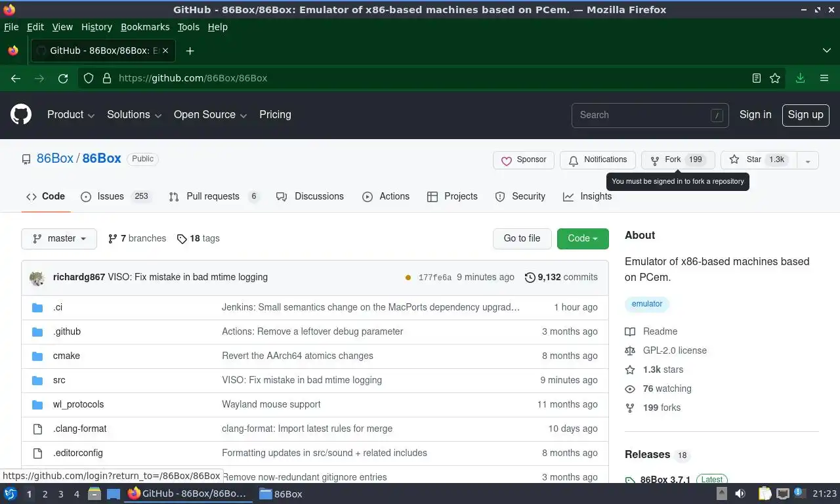840x504 pixels.
Task: Open a new tab with the plus icon
Action: 190,51
